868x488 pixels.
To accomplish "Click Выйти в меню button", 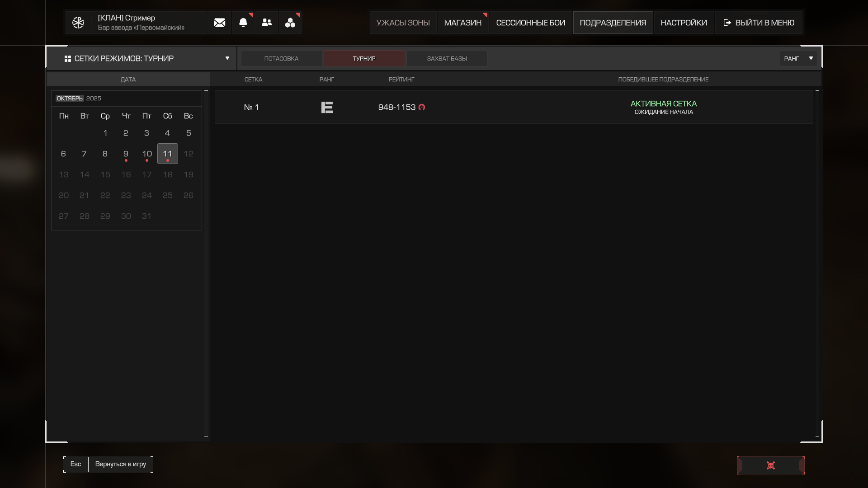I will coord(759,23).
